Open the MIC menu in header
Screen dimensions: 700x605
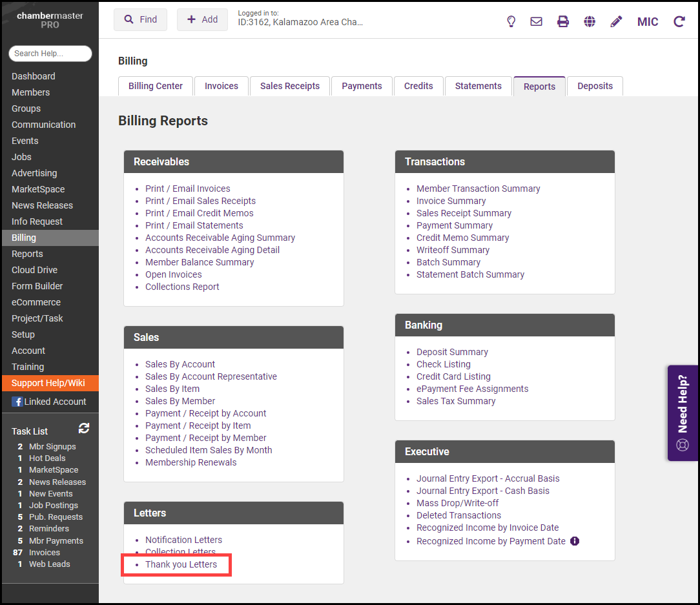point(648,22)
